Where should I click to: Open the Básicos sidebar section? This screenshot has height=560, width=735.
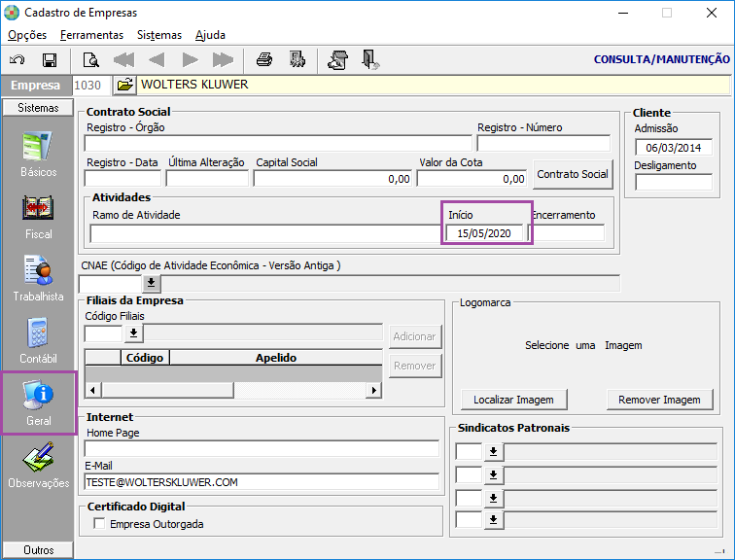click(x=39, y=155)
